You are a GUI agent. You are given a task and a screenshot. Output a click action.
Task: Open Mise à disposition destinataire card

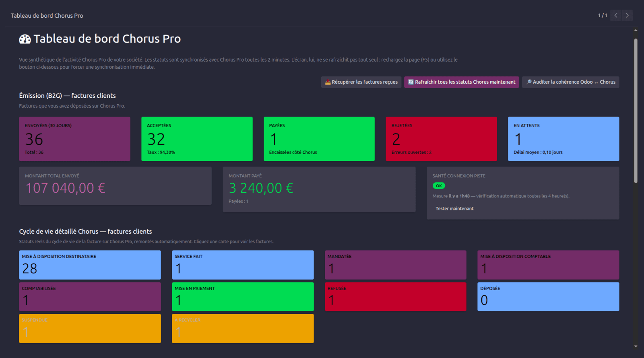tap(90, 265)
